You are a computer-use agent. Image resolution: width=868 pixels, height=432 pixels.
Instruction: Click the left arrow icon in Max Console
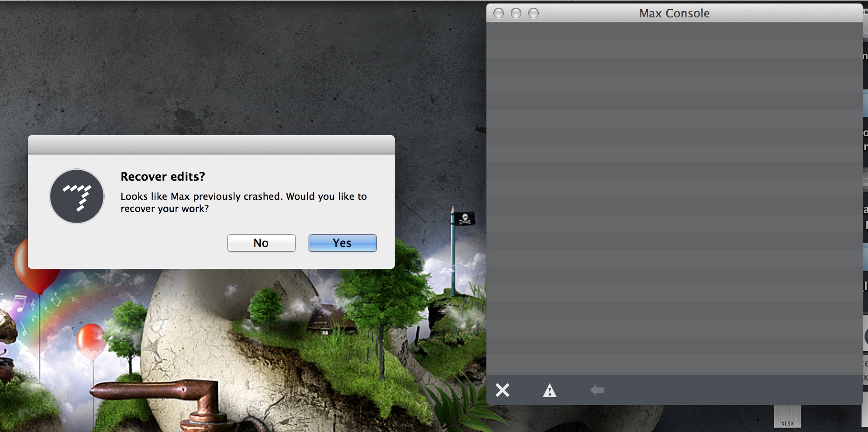597,390
